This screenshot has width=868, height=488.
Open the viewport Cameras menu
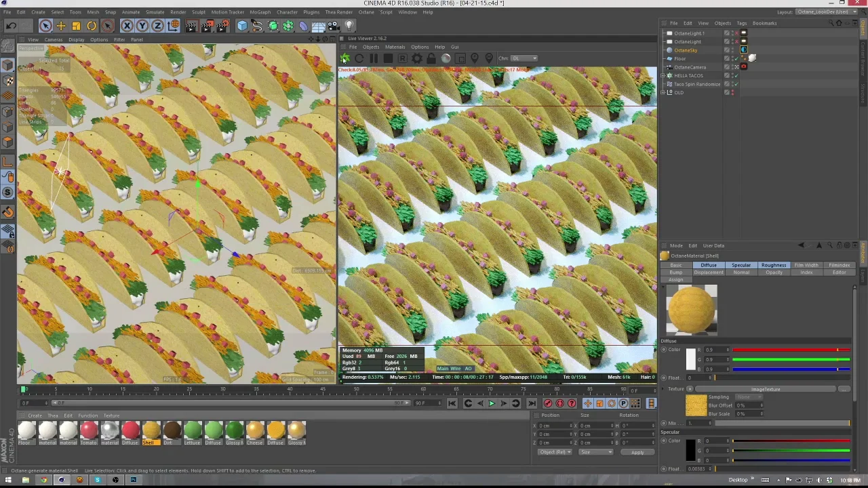click(53, 39)
